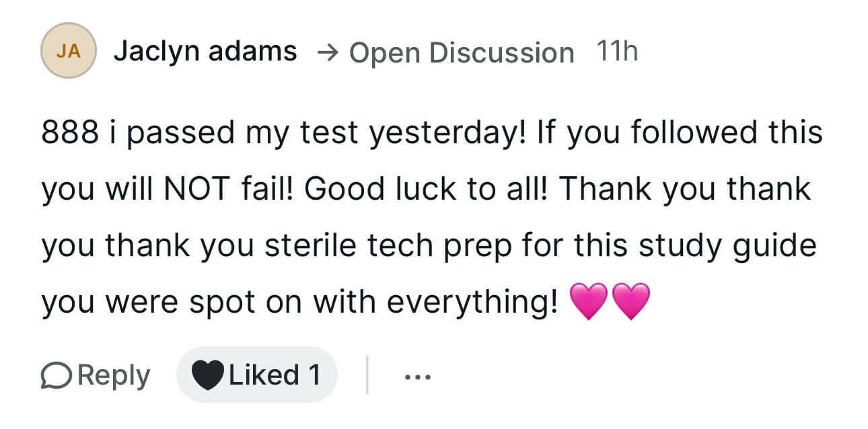Open Jaclyn adams' profile name
Screen dimensions: 868x429
coord(205,51)
